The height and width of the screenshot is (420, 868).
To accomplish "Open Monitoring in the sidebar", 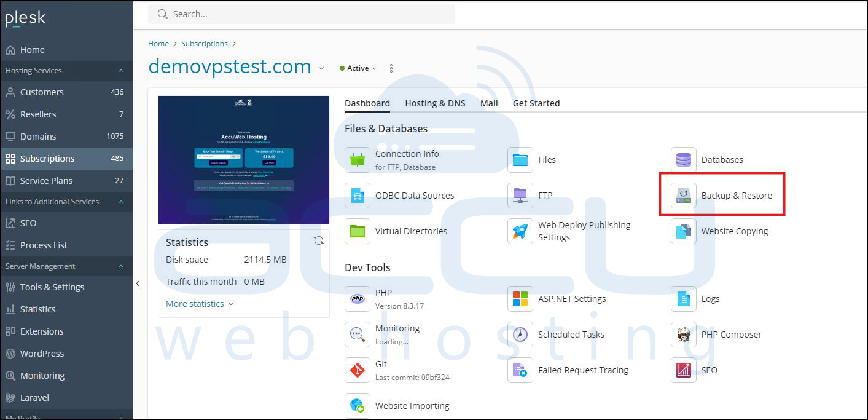I will point(66,376).
